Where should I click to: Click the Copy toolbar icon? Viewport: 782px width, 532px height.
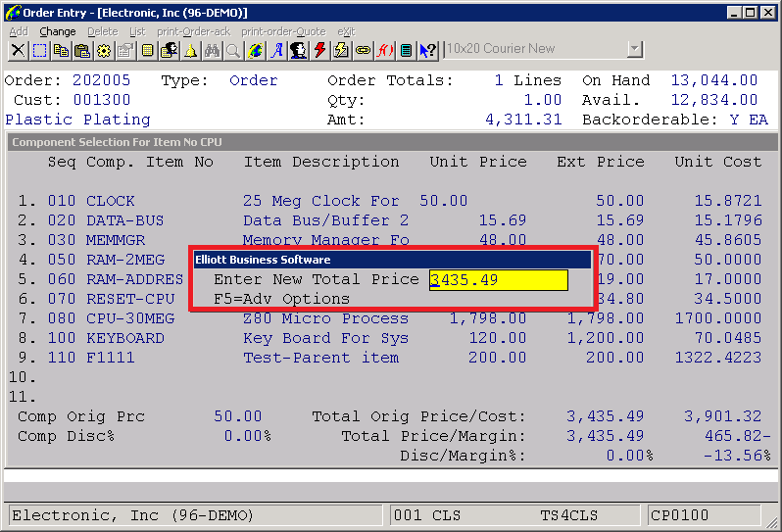pos(61,50)
